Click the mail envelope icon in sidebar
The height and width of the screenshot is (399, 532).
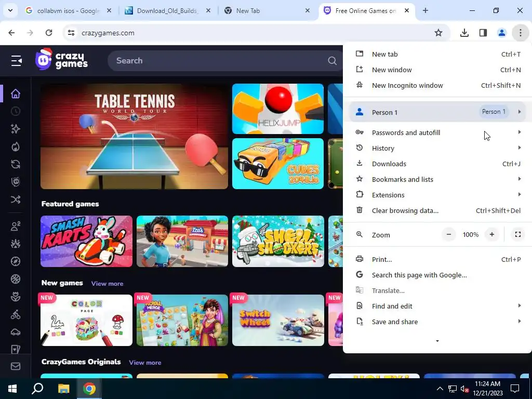16,366
